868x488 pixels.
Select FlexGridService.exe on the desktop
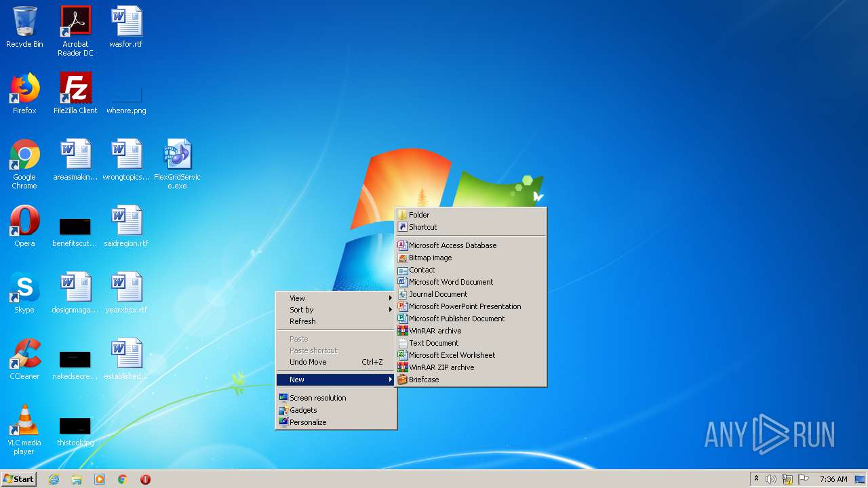[177, 164]
